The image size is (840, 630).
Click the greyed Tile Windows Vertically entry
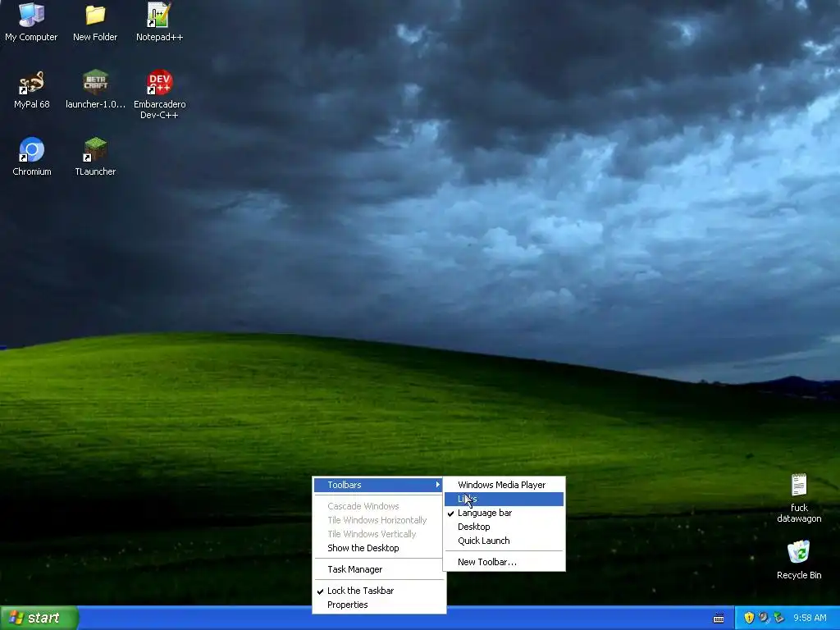point(379,534)
